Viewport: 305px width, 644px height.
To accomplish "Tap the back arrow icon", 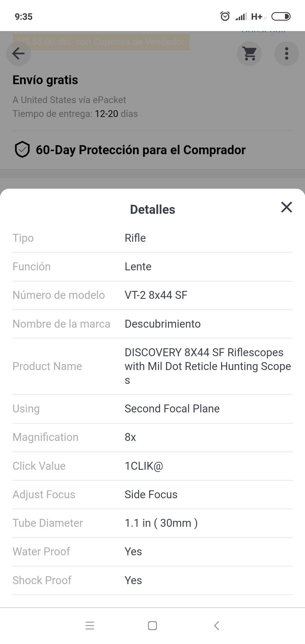I will [19, 54].
